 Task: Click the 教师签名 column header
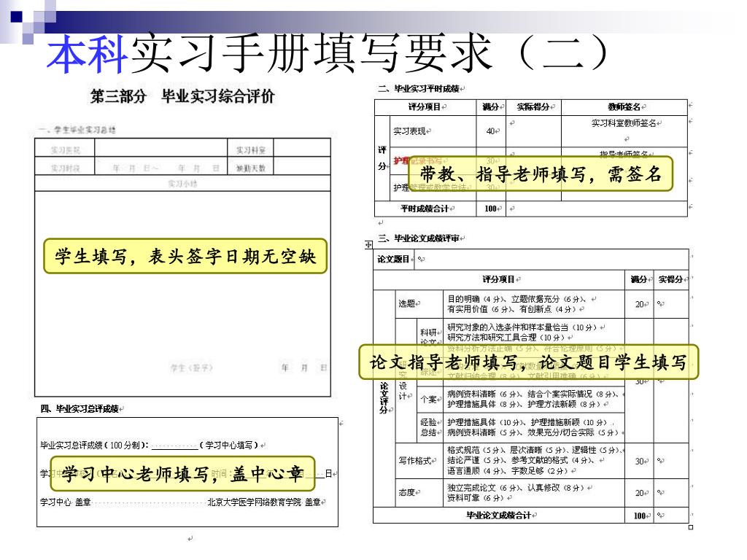point(624,107)
